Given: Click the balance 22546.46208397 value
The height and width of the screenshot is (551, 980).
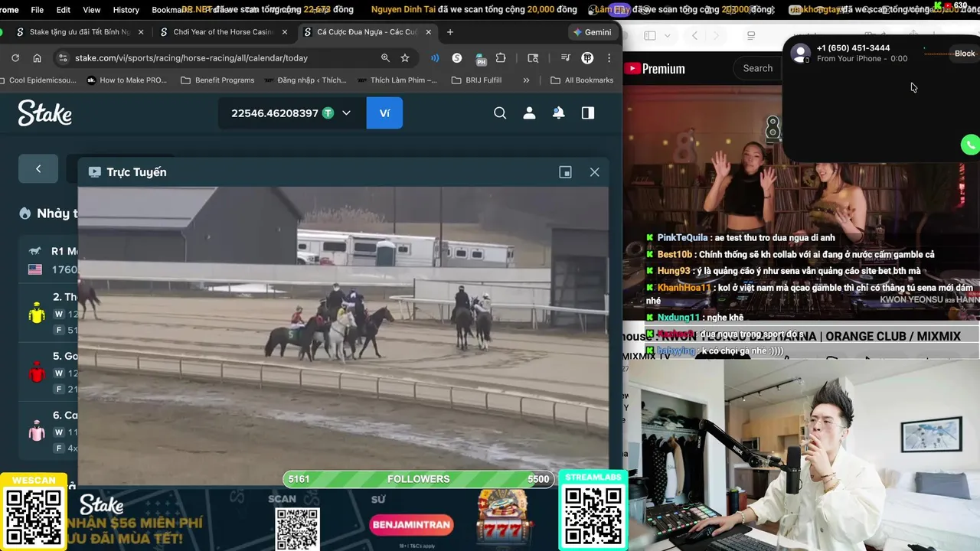Looking at the screenshot, I should (275, 113).
